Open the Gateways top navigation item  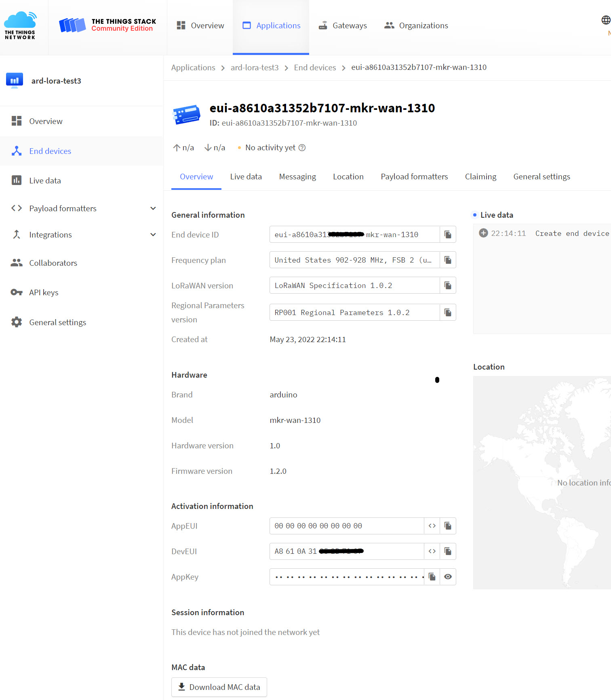343,25
